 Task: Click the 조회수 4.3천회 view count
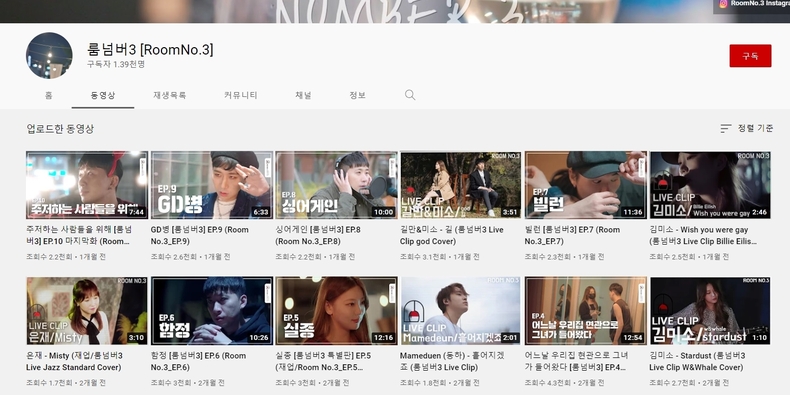(x=548, y=383)
